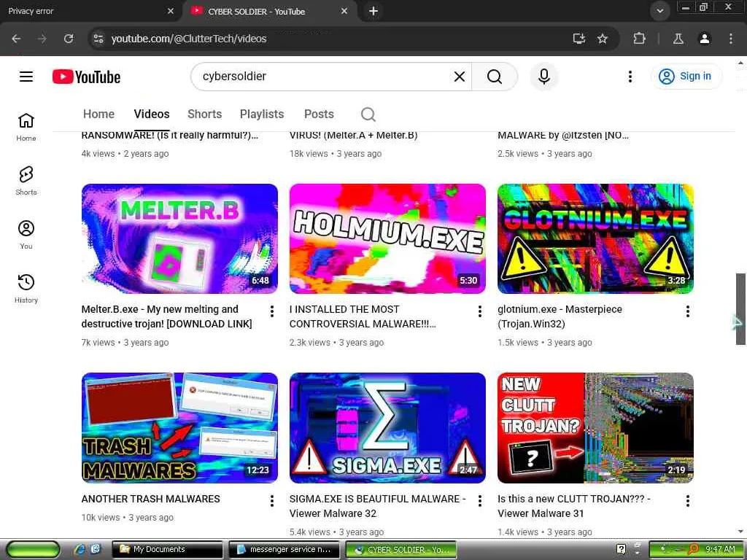
Task: Open the channel Home tab
Action: point(98,114)
